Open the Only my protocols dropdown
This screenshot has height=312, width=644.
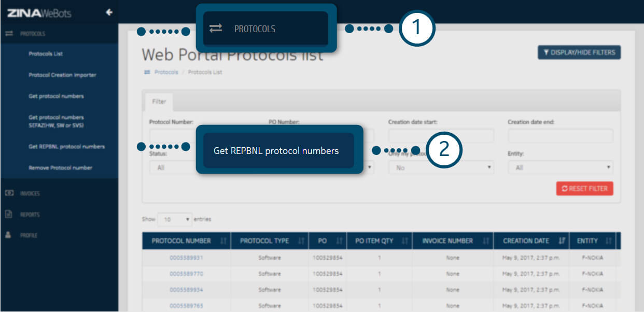(441, 168)
